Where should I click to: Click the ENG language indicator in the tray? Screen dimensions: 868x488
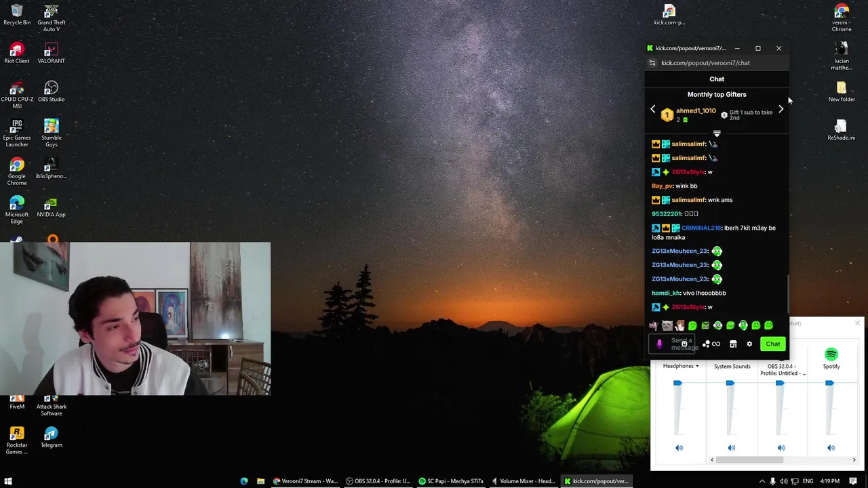click(x=808, y=481)
